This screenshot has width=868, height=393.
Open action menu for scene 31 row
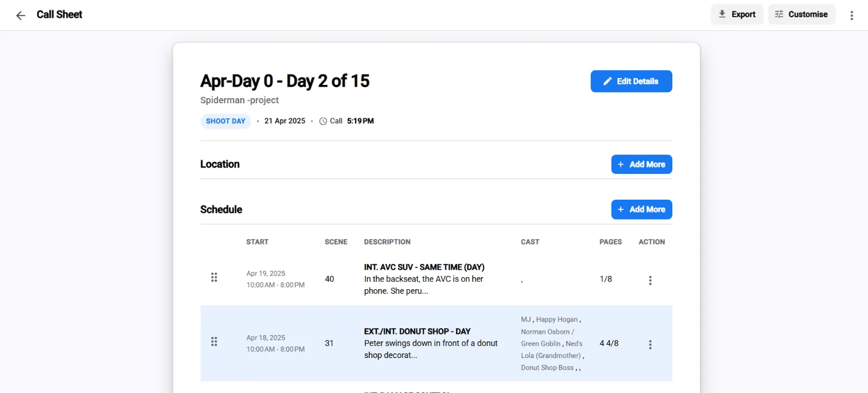point(650,345)
